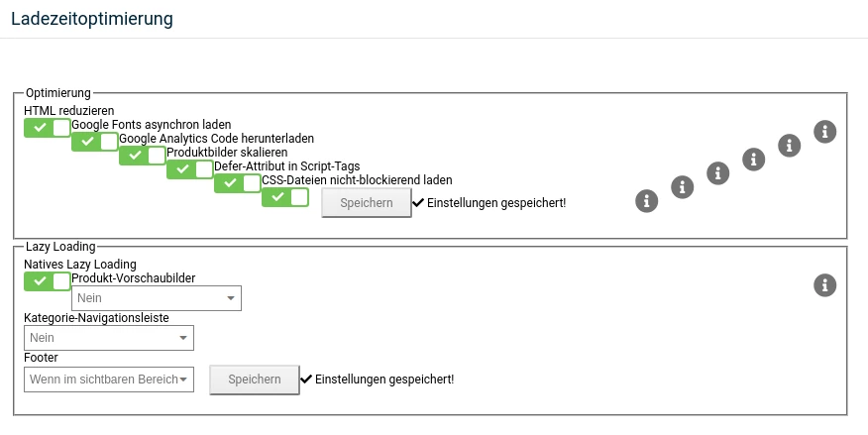This screenshot has height=435, width=868.
Task: Open info icon in Lazy Loading section
Action: pyautogui.click(x=824, y=285)
